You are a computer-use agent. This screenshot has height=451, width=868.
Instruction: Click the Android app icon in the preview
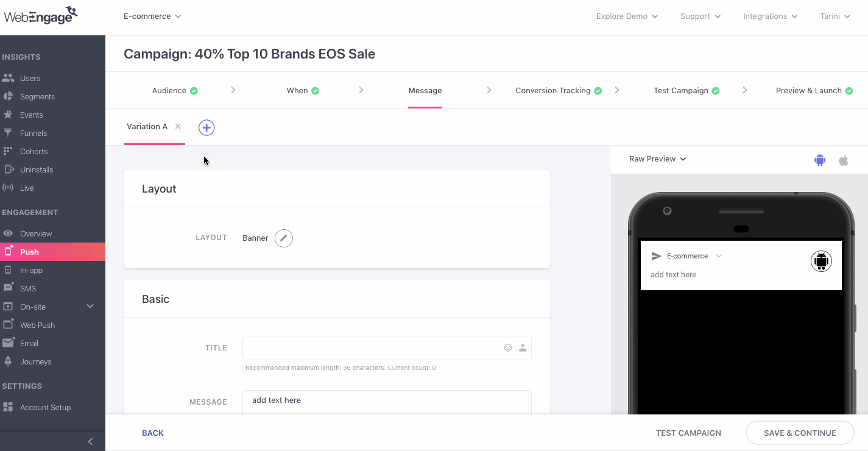821,261
